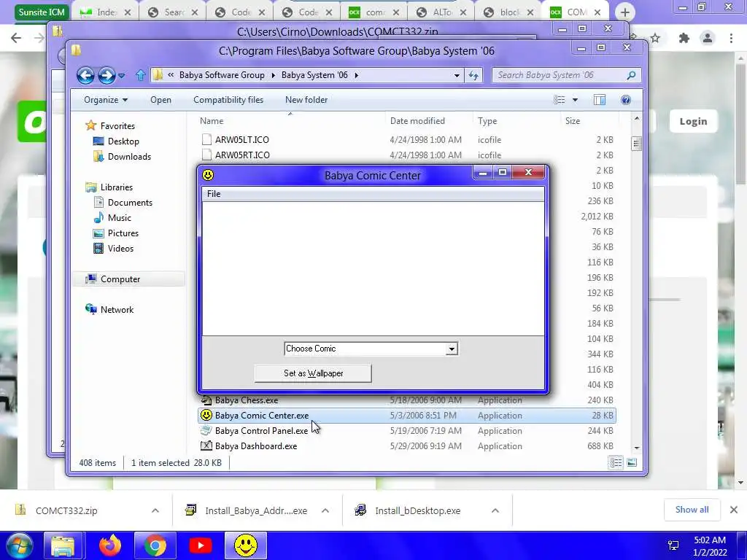Image resolution: width=747 pixels, height=560 pixels.
Task: Click the search magnifier in Explorer
Action: [631, 75]
